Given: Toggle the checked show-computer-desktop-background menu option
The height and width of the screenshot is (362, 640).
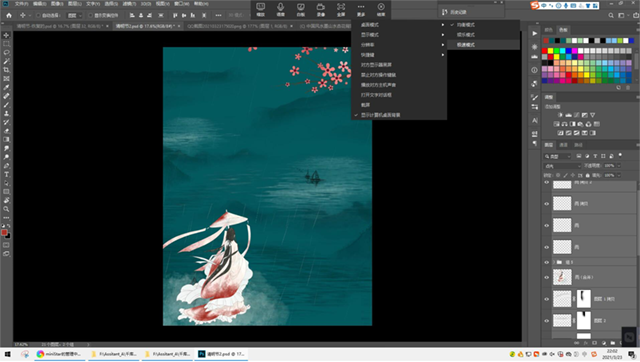Looking at the screenshot, I should (x=399, y=115).
